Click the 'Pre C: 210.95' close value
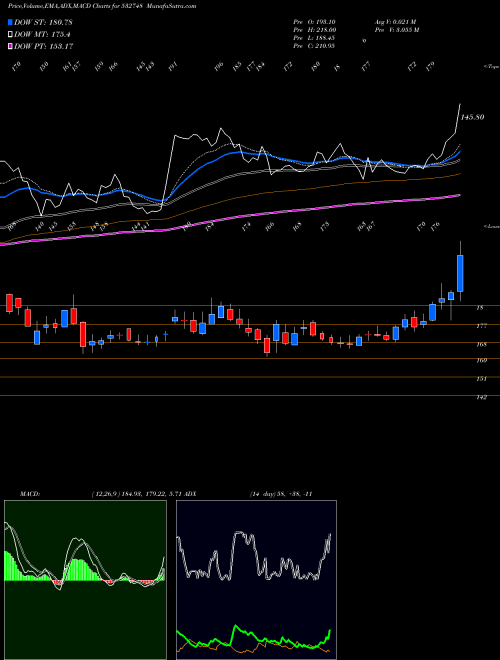500x660 pixels. 314,46
